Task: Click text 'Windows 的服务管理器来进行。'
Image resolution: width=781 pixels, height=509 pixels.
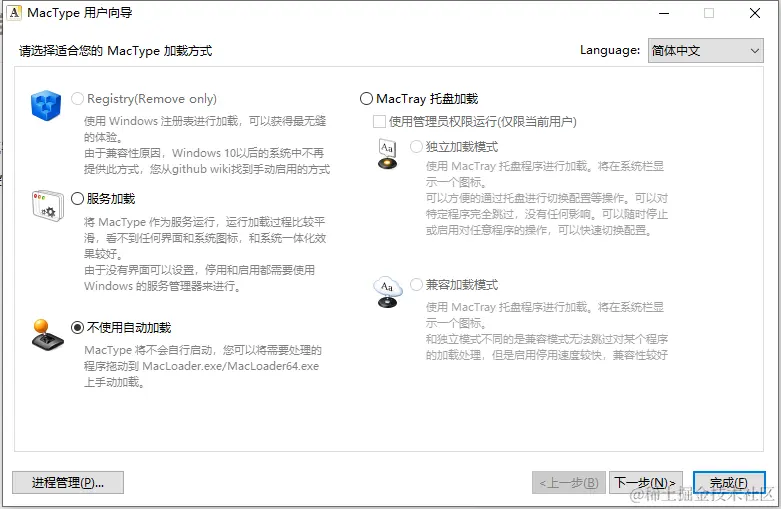Action: click(x=162, y=286)
